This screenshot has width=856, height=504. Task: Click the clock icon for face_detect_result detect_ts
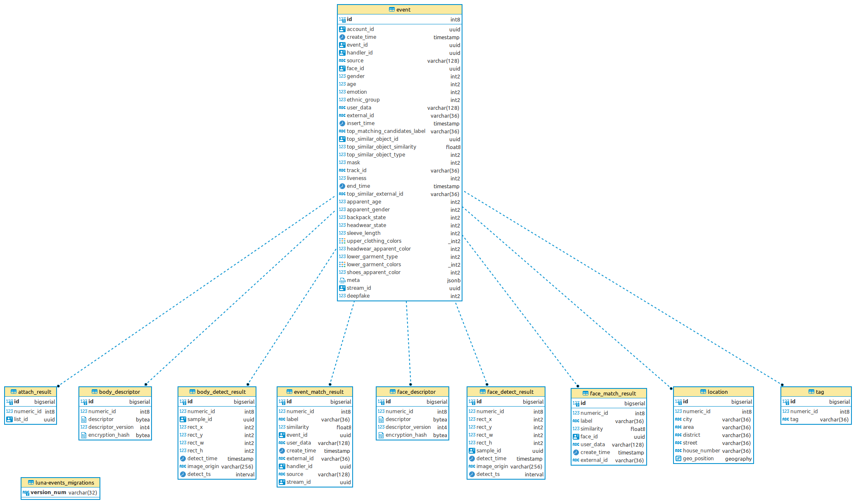(x=472, y=474)
